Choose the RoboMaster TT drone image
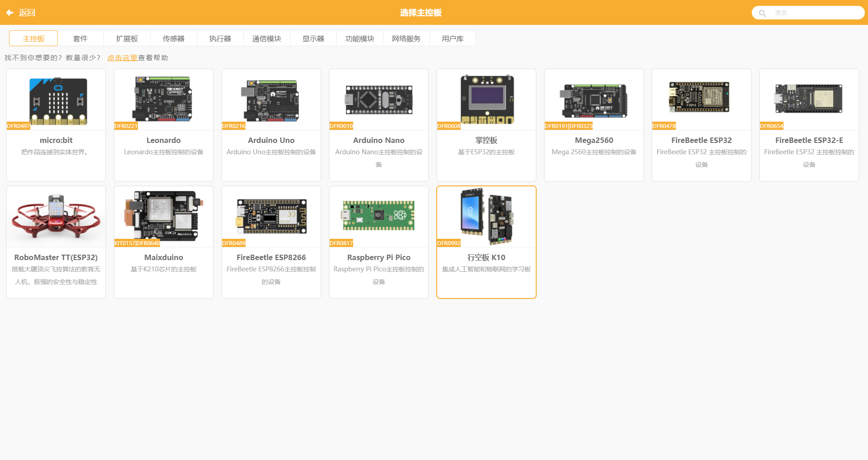Image resolution: width=868 pixels, height=460 pixels. 56,217
